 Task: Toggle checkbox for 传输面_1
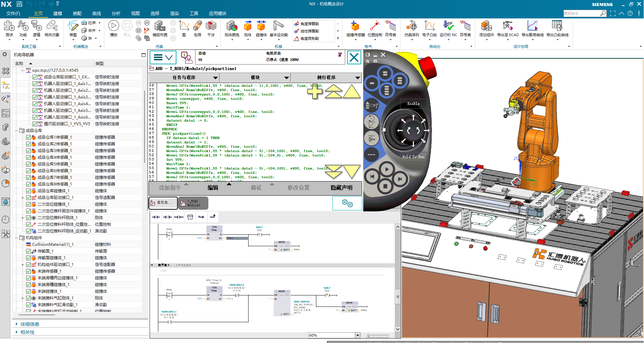coord(29,251)
